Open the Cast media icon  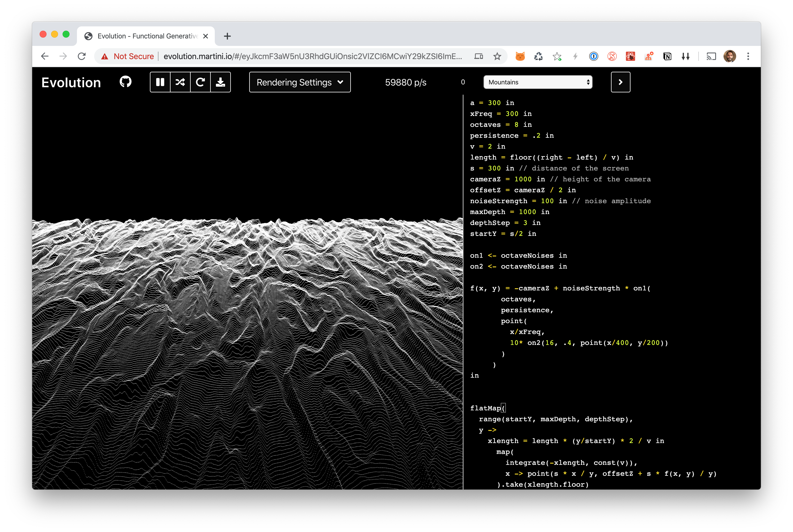(711, 56)
